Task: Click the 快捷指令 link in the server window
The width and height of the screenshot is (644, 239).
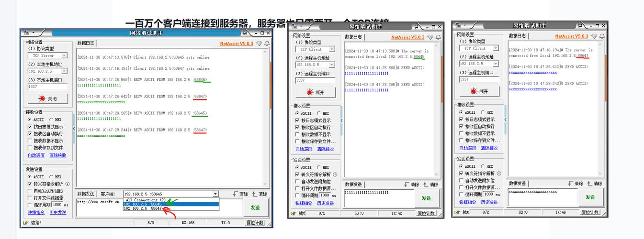Action: [36, 212]
